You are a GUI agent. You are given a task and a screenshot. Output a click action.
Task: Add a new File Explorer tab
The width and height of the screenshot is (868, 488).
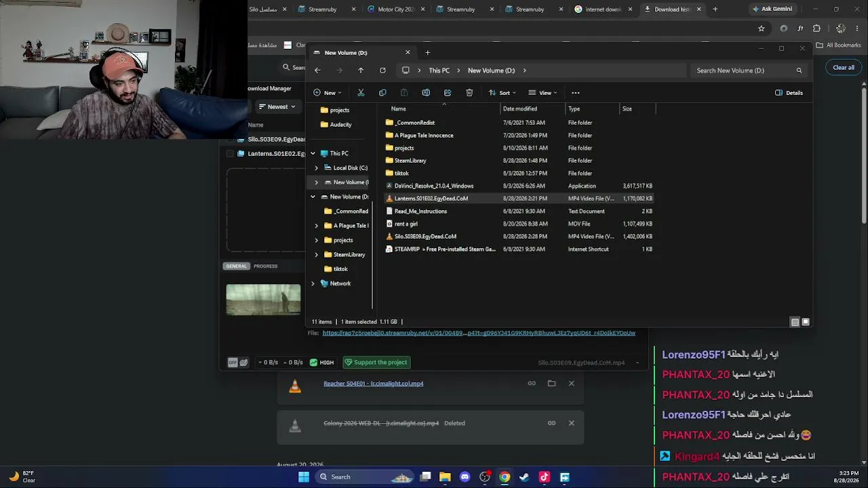point(427,52)
